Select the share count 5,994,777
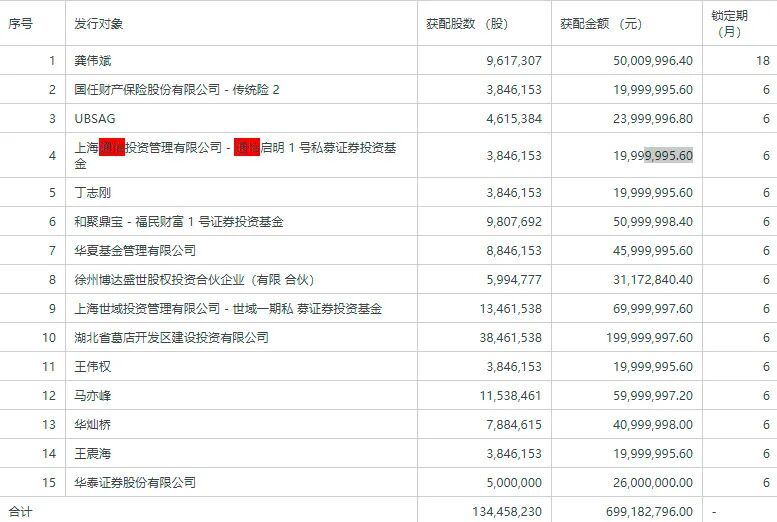Viewport: 777px width, 522px height. (514, 280)
